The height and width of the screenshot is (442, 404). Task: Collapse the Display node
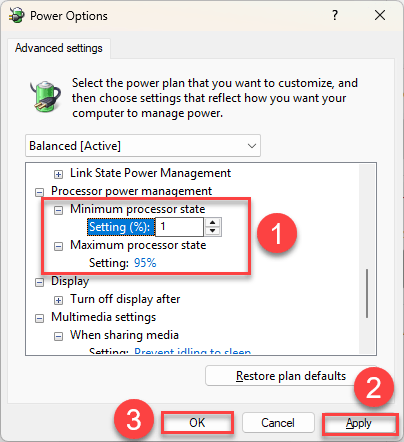coord(39,282)
